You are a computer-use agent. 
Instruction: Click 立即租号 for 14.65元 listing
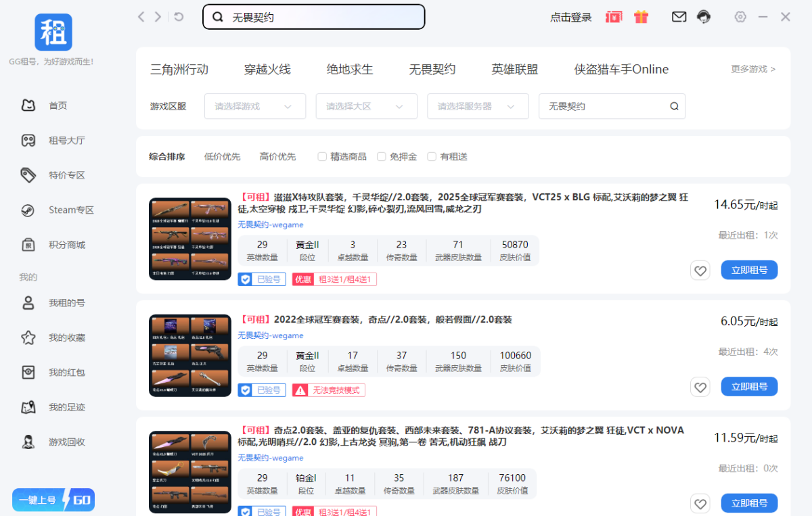pyautogui.click(x=749, y=270)
